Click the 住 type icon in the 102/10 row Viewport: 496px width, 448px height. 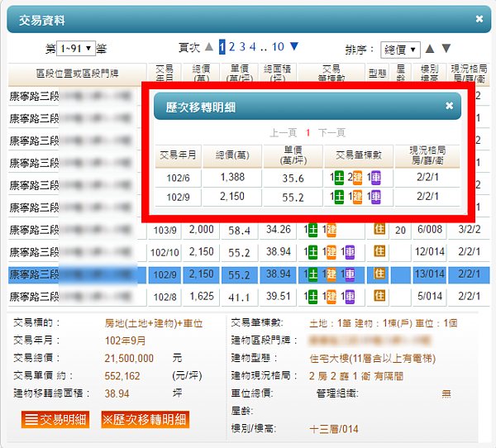[379, 251]
